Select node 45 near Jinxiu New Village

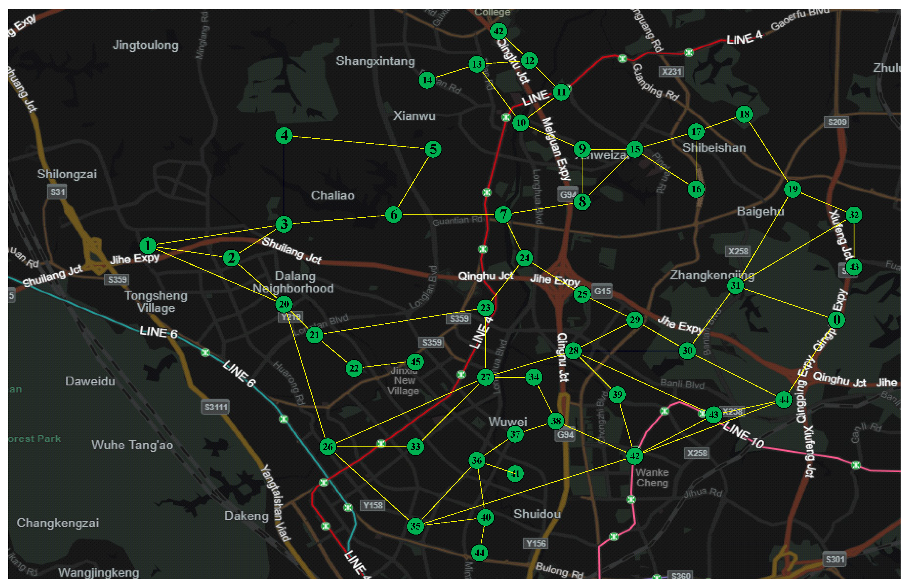click(415, 362)
